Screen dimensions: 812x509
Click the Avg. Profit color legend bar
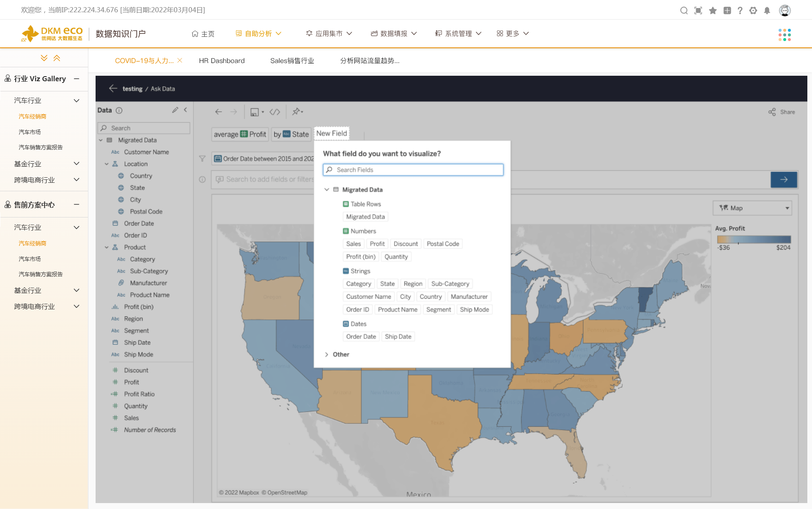tap(754, 239)
